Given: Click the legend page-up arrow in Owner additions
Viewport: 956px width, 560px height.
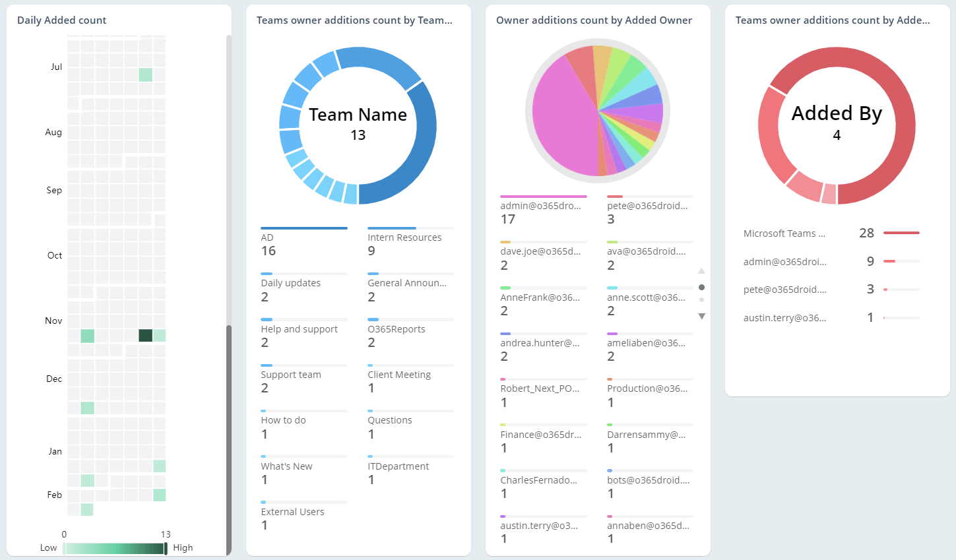Looking at the screenshot, I should click(x=701, y=271).
